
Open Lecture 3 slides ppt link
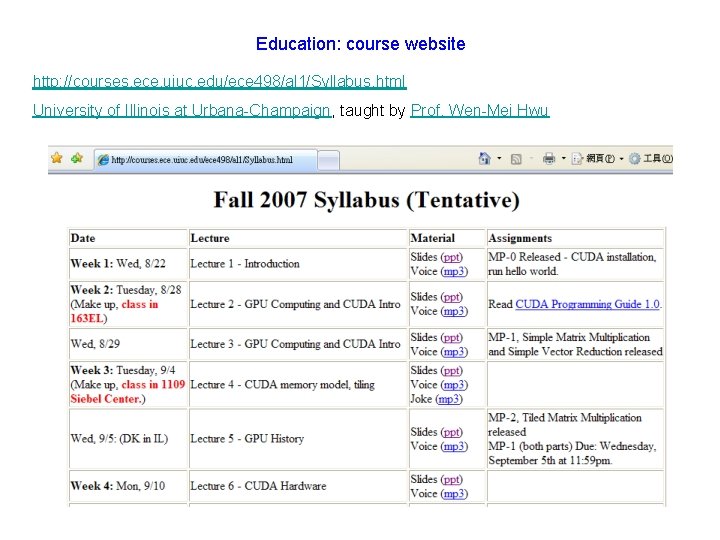pyautogui.click(x=451, y=338)
